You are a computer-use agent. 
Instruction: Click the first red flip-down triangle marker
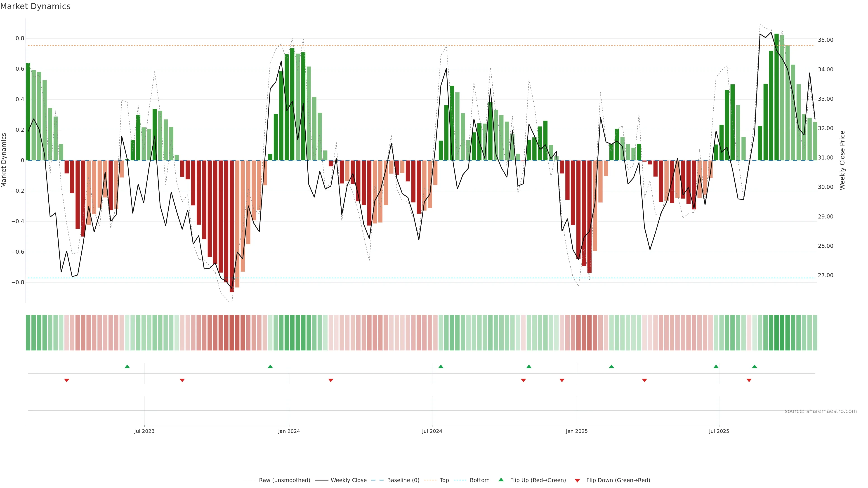67,380
